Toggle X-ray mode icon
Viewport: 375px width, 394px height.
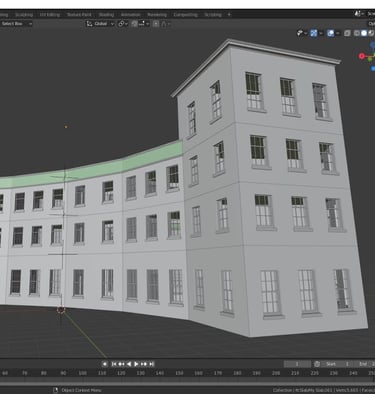coord(347,33)
